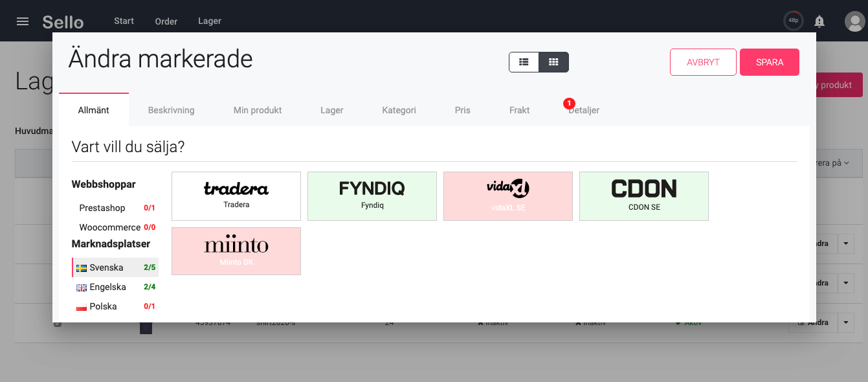Click the 'Ändra markerade' dialog title
The height and width of the screenshot is (382, 868).
tap(161, 59)
